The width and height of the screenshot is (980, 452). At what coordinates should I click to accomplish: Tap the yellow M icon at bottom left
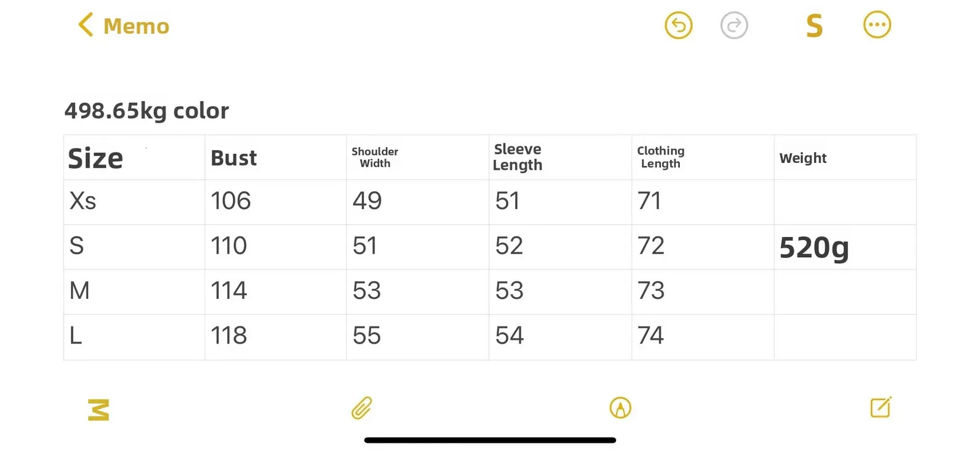point(99,410)
